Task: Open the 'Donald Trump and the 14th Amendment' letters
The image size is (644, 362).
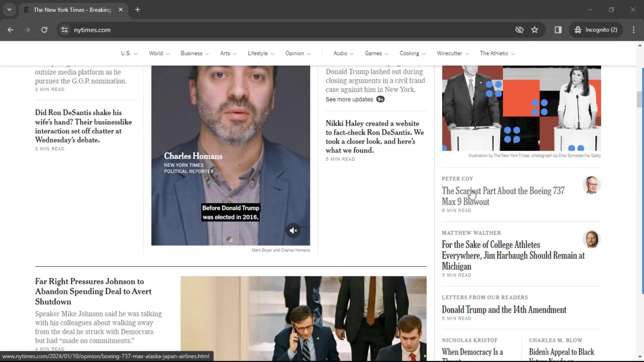Action: [x=504, y=310]
